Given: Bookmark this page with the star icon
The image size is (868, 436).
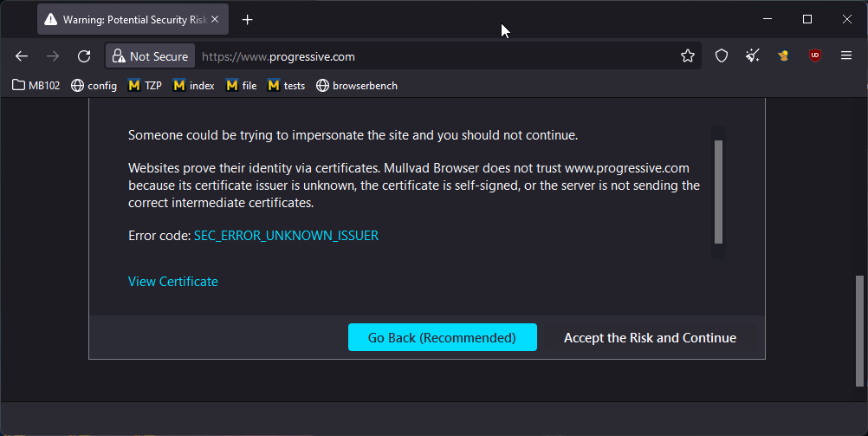Looking at the screenshot, I should (x=688, y=56).
